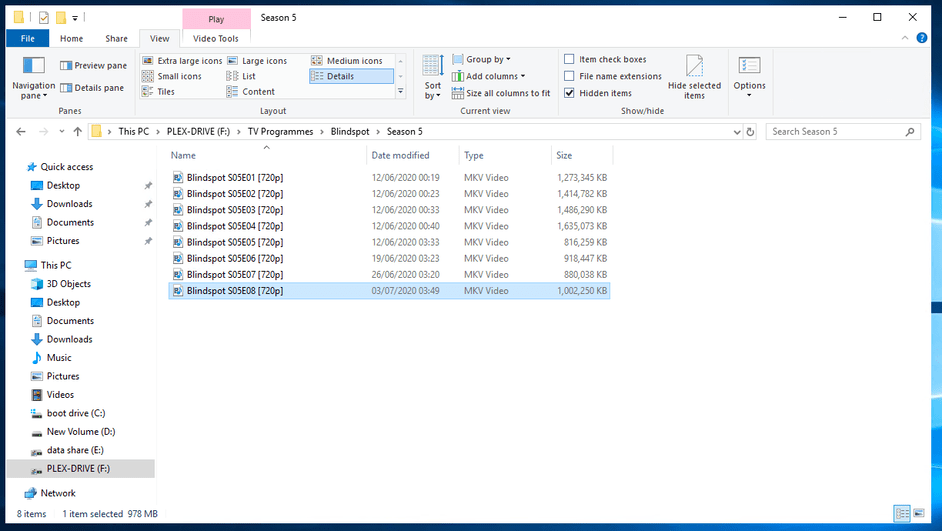Open Videos folder in navigation pane

[x=60, y=395]
